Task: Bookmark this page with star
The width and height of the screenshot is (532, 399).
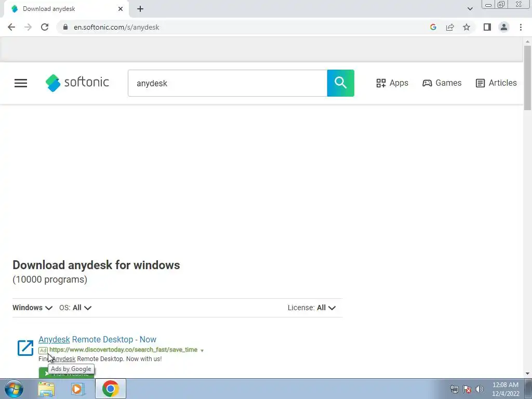Action: 467,27
